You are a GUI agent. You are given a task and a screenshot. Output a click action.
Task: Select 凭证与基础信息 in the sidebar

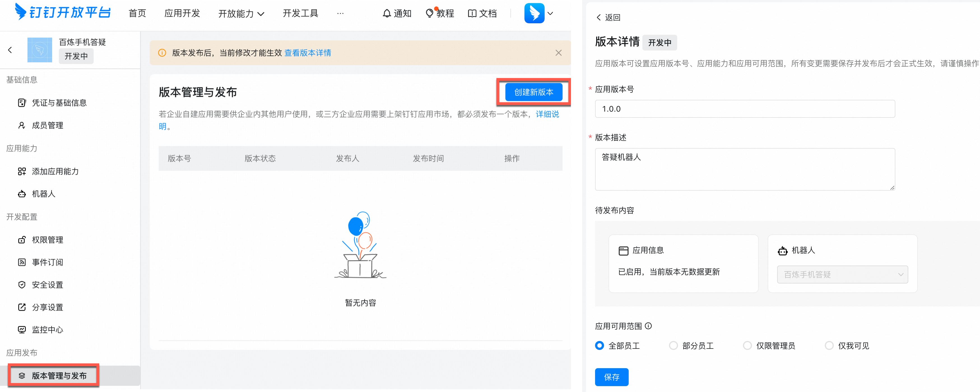(x=59, y=102)
